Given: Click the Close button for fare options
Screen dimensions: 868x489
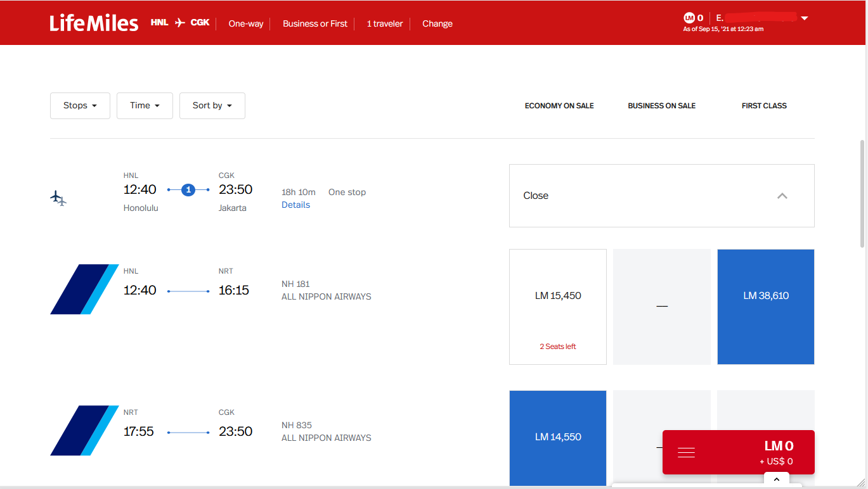Looking at the screenshot, I should click(x=662, y=196).
